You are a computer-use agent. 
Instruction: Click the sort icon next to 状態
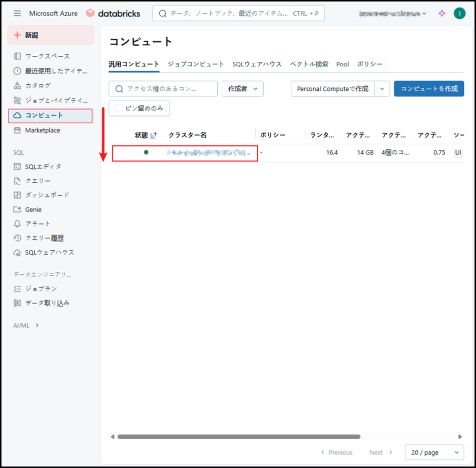(x=154, y=135)
